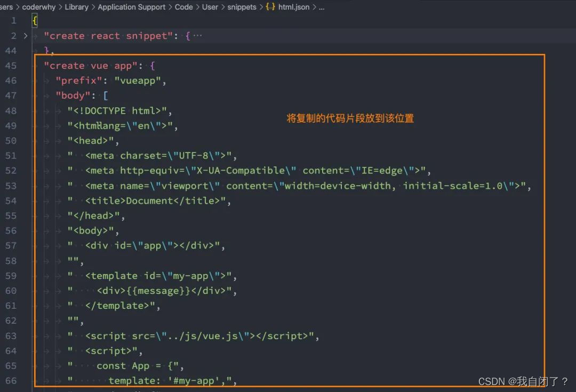The image size is (576, 392).
Task: Click the viewport meta line
Action: [297, 186]
